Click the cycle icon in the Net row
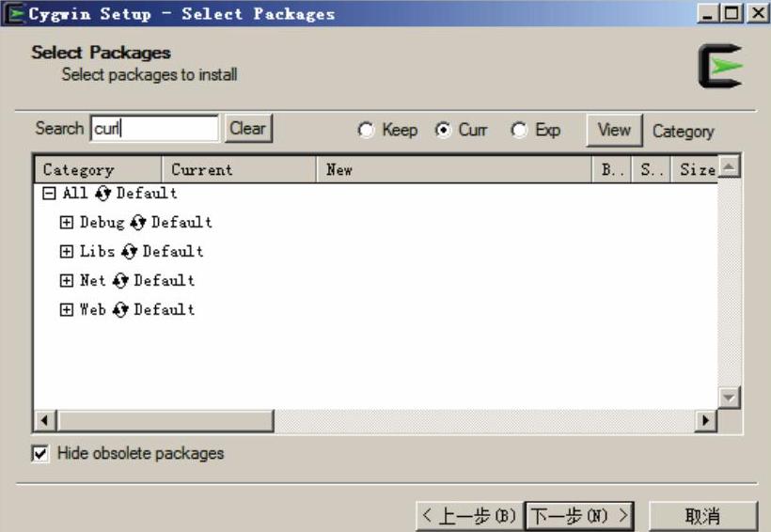The width and height of the screenshot is (771, 532). click(120, 280)
